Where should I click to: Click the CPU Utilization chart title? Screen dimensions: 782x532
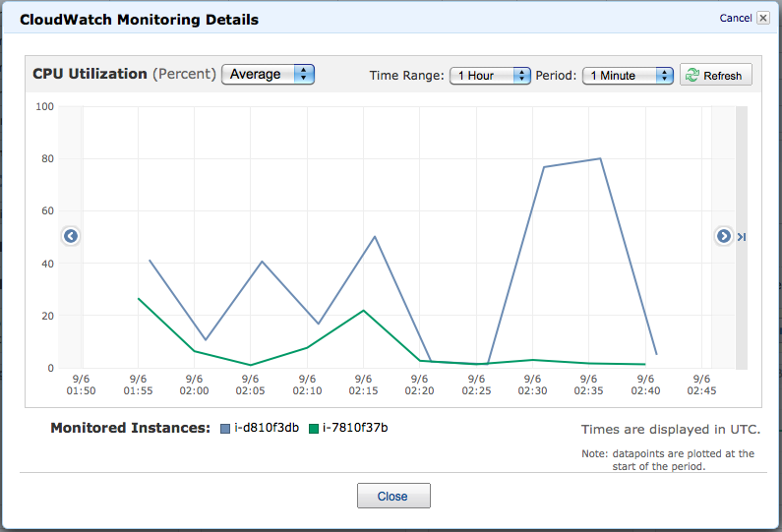coord(90,74)
